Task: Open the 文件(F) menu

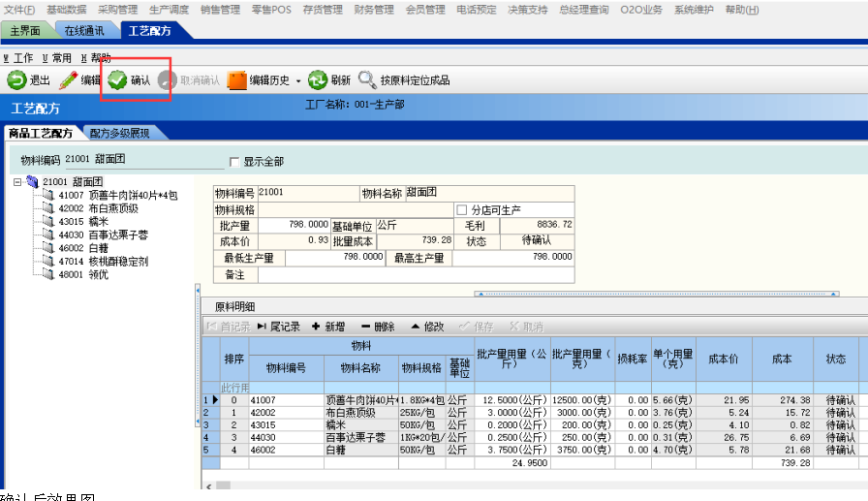Action: coord(18,10)
